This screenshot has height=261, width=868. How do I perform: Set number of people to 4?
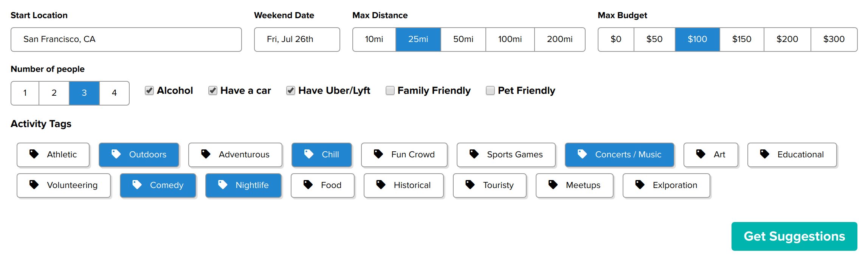[114, 93]
